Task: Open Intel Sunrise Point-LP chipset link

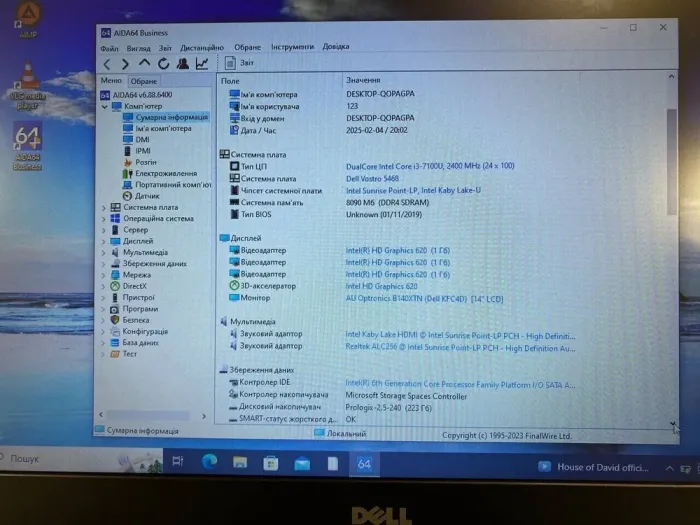Action: click(413, 191)
